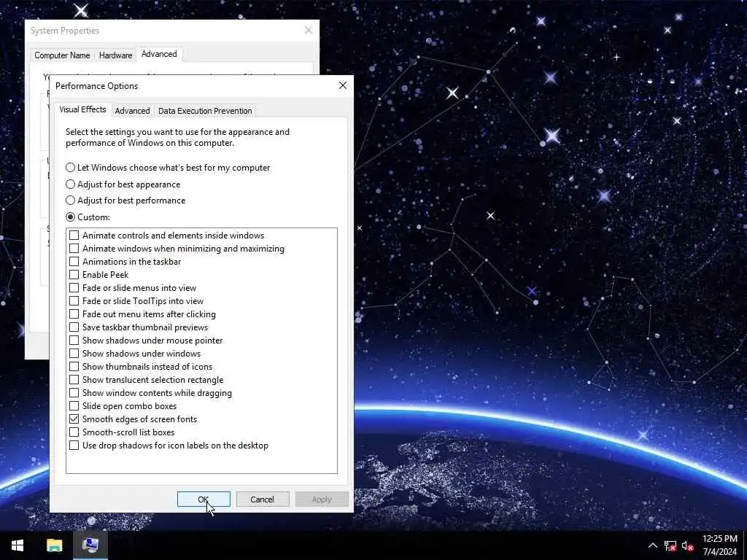Enable Show thumbnails instead of icons

pos(74,367)
